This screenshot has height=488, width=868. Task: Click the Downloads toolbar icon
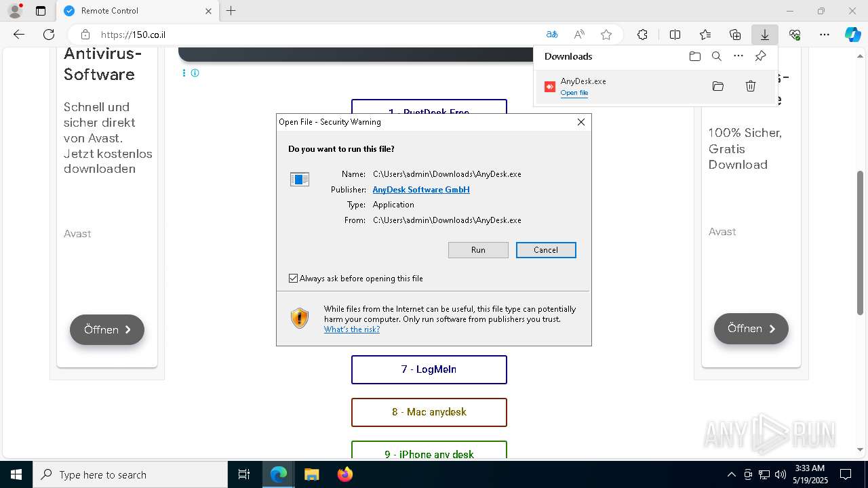(764, 35)
